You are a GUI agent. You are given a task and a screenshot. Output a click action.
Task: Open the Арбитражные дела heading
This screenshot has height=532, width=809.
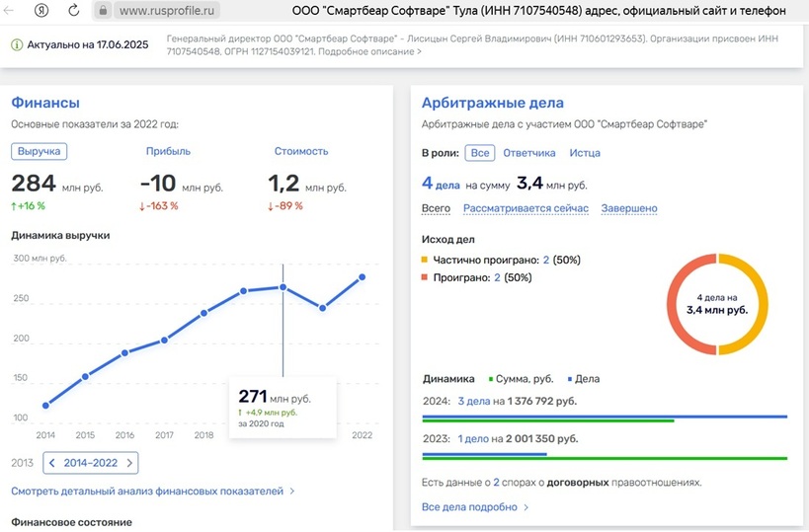pyautogui.click(x=493, y=103)
